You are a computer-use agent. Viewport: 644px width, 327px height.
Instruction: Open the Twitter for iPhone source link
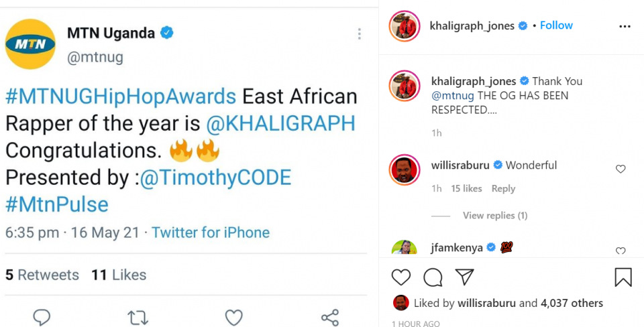(x=211, y=233)
